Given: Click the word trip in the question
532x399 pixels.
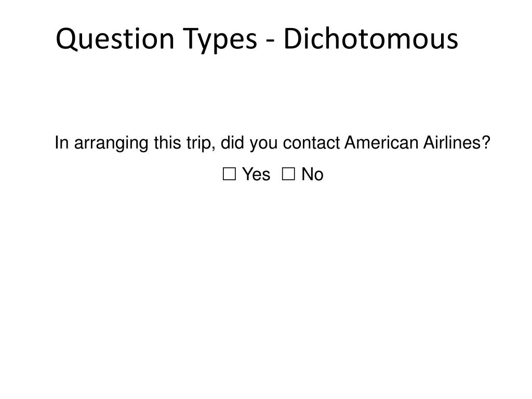Looking at the screenshot, I should tap(200, 143).
